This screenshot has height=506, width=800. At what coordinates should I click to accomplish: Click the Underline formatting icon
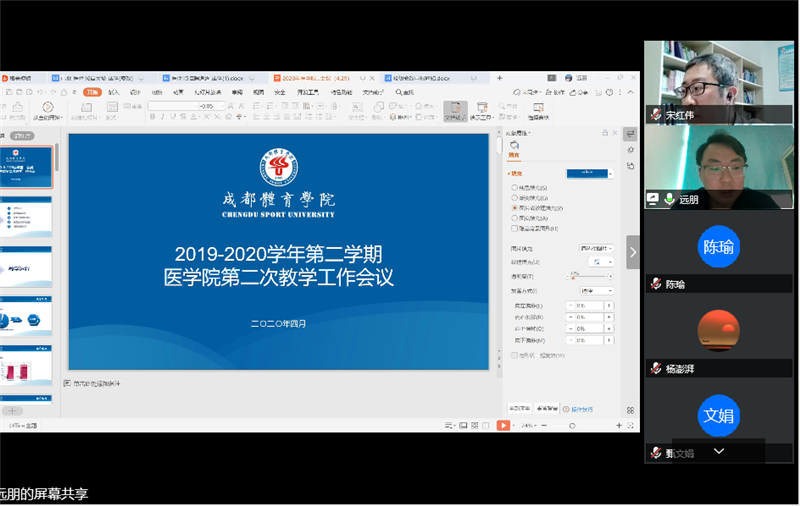[173, 117]
